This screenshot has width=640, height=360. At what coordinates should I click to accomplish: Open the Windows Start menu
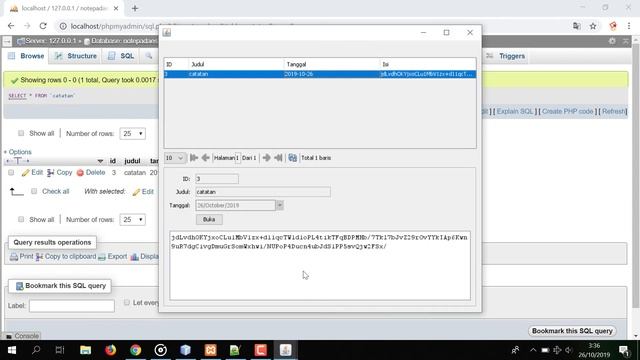pyautogui.click(x=11, y=350)
